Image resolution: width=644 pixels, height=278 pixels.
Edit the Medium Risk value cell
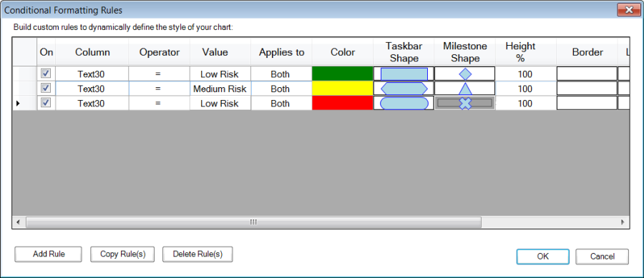(x=220, y=89)
